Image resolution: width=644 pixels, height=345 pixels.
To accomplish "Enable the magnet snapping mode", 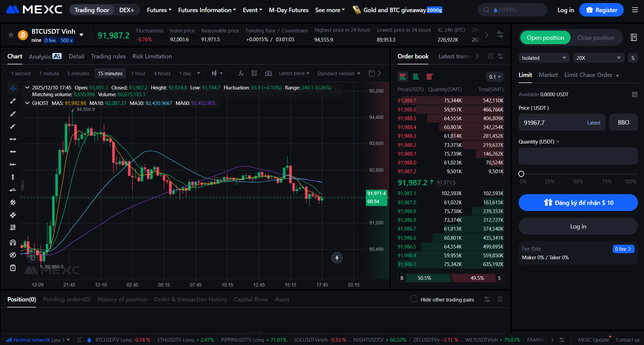I will coord(13,242).
